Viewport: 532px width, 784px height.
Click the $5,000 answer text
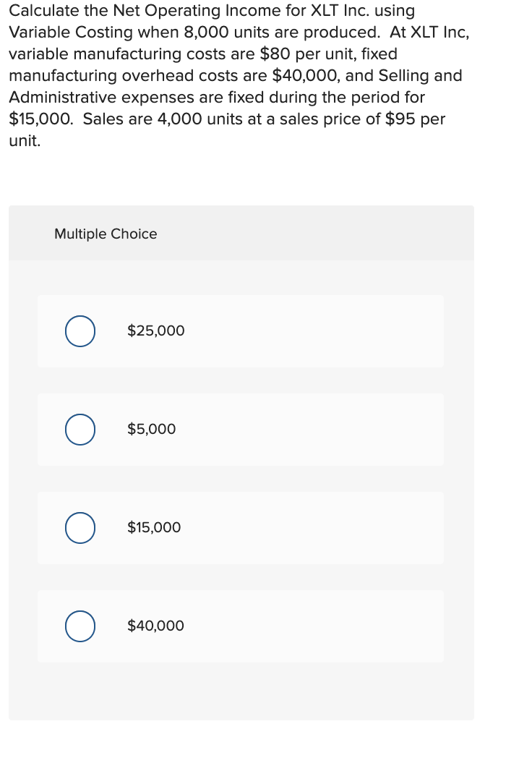(x=152, y=429)
